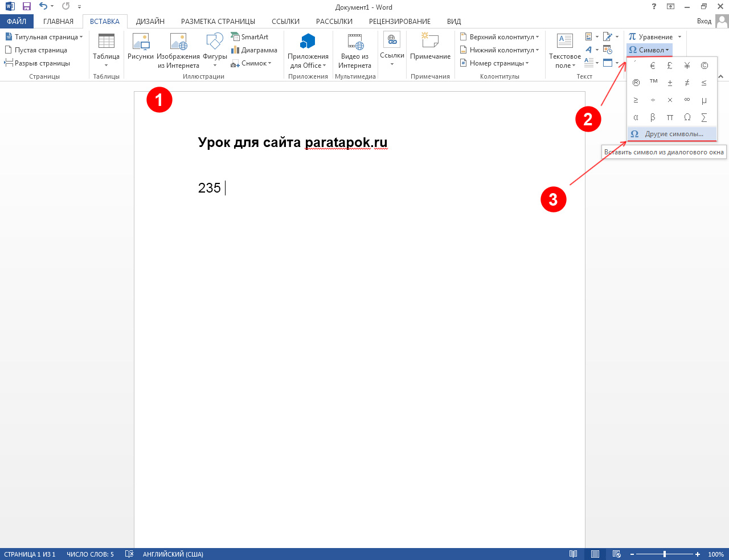Choose Другие символы… menu item
This screenshot has width=729, height=560.
(x=671, y=134)
